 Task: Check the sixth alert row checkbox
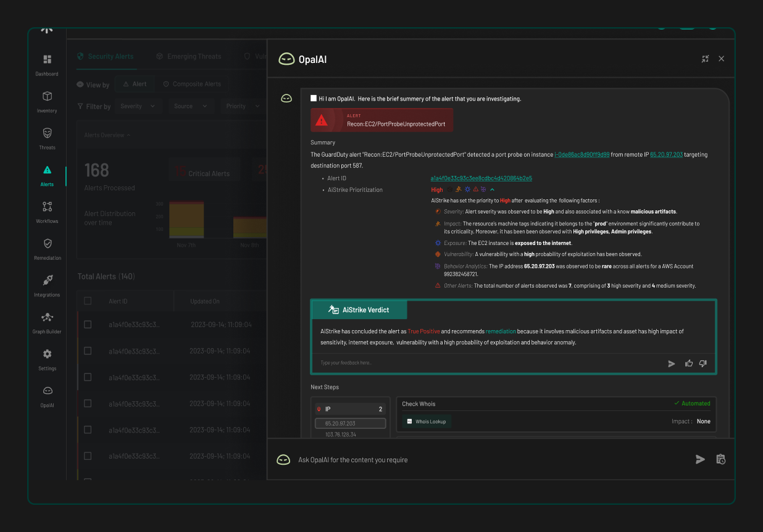[88, 456]
